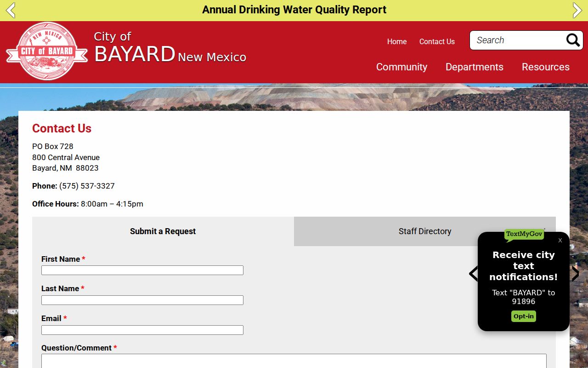Click the office hours '8:00am – 4:15pm'
588x368 pixels.
coord(112,204)
